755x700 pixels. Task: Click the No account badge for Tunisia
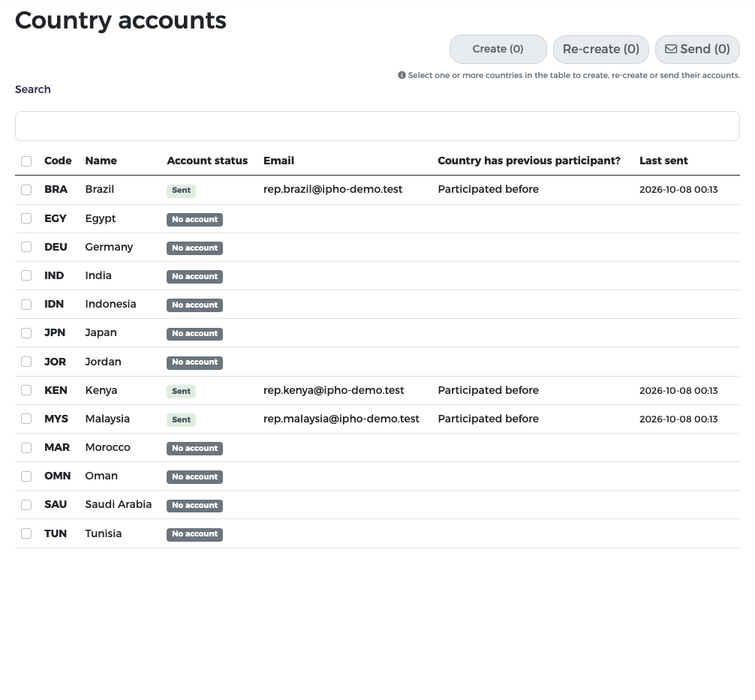click(194, 534)
